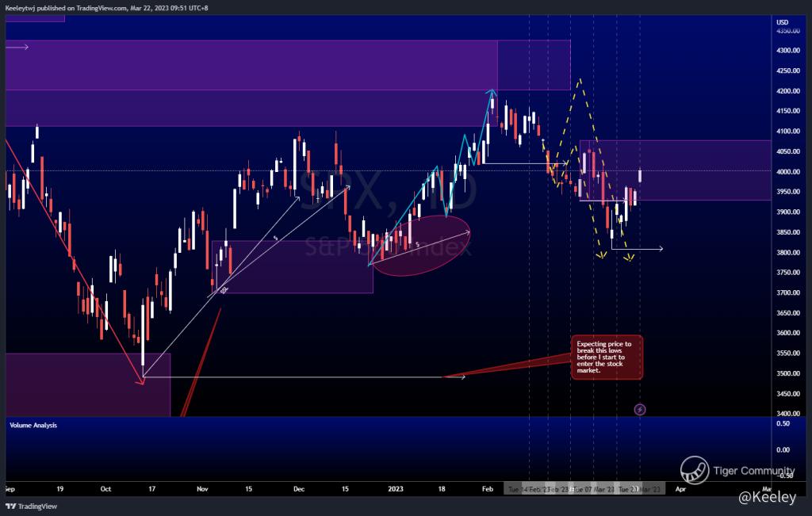Viewport: 812px width, 516px height.
Task: Click the 4250.00 price axis label
Action: coord(787,71)
